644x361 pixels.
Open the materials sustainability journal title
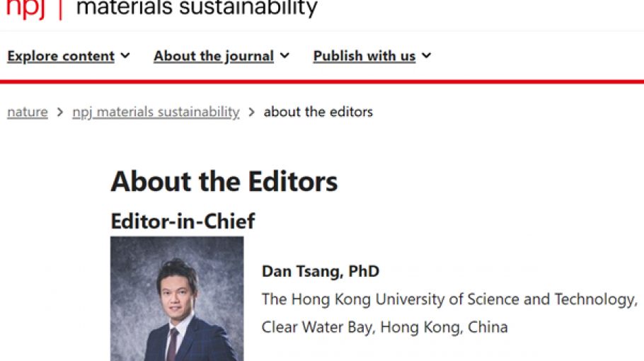[x=196, y=8]
